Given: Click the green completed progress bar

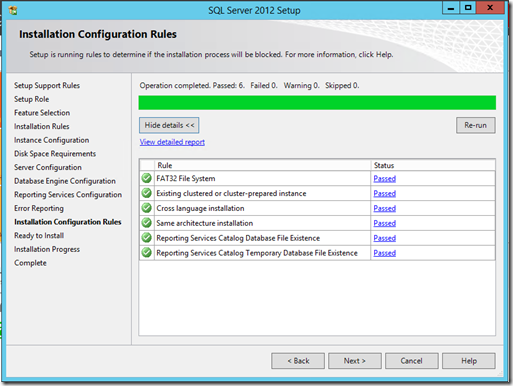Looking at the screenshot, I should pos(317,103).
